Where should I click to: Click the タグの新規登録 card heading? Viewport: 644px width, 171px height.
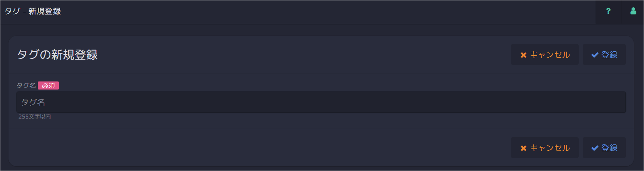[57, 55]
